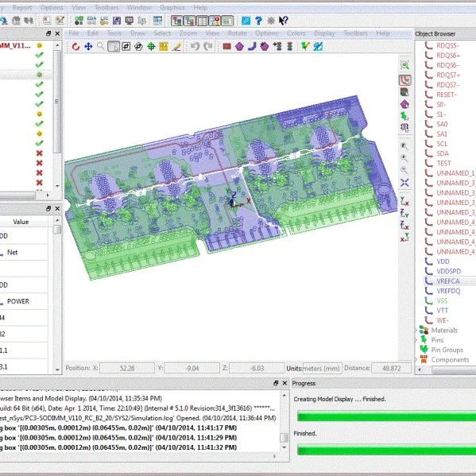Select the blue curved trace tool

pos(252,46)
